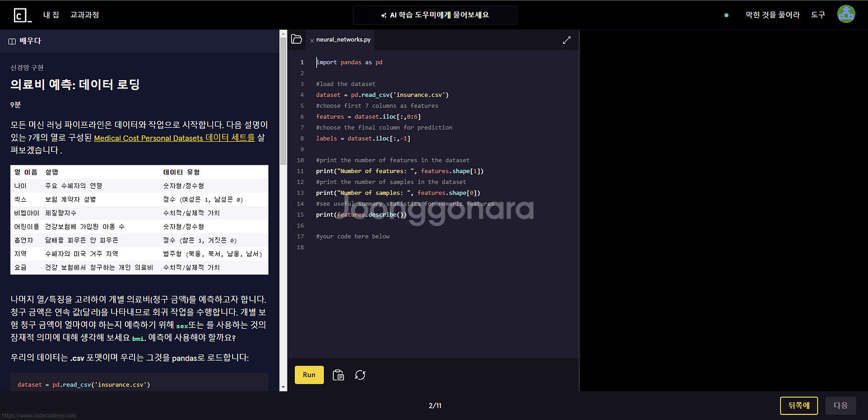Click the dataset = pd.read_csv code snippet
The width and height of the screenshot is (868, 420).
84,385
